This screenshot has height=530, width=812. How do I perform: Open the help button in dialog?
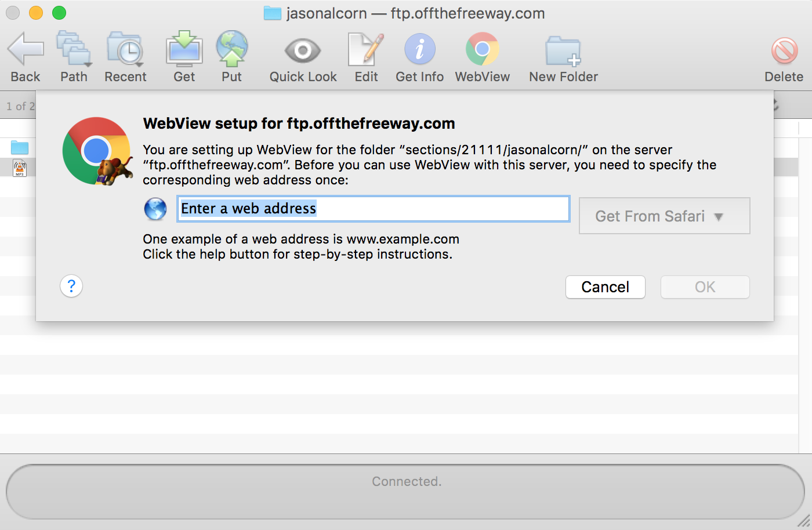tap(71, 286)
